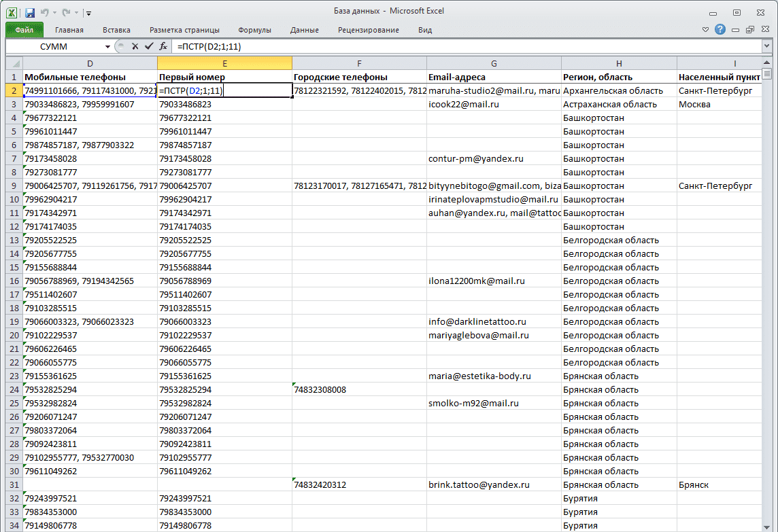Switch to the Формулы tab

(254, 30)
